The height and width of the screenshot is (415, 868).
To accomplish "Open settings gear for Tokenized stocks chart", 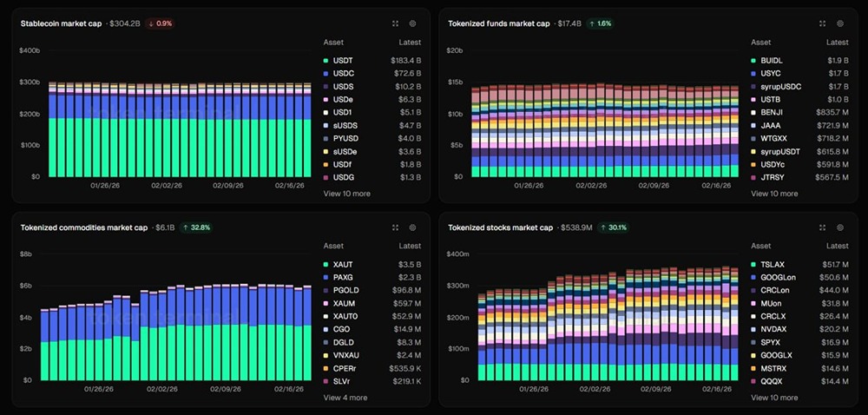I will 839,227.
